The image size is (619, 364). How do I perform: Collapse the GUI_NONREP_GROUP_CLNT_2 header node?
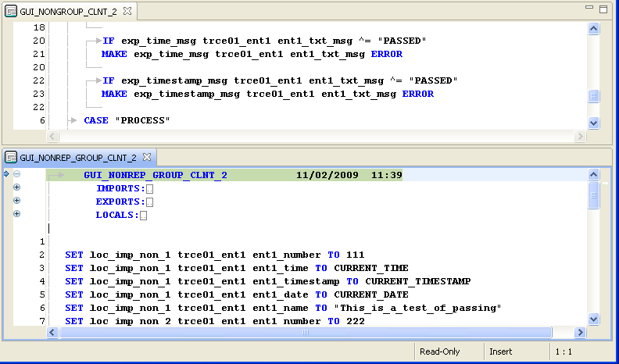tap(16, 174)
